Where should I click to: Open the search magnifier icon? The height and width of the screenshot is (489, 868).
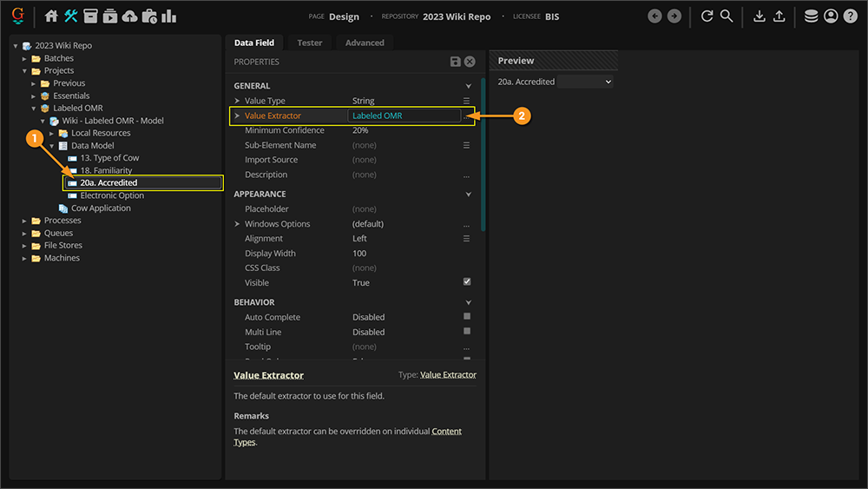tap(727, 17)
